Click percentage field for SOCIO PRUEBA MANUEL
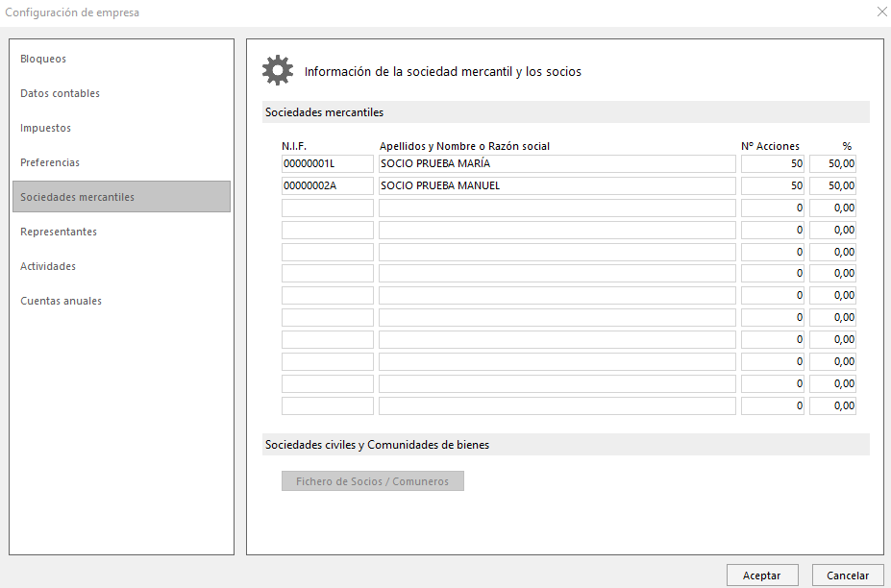 coord(832,185)
